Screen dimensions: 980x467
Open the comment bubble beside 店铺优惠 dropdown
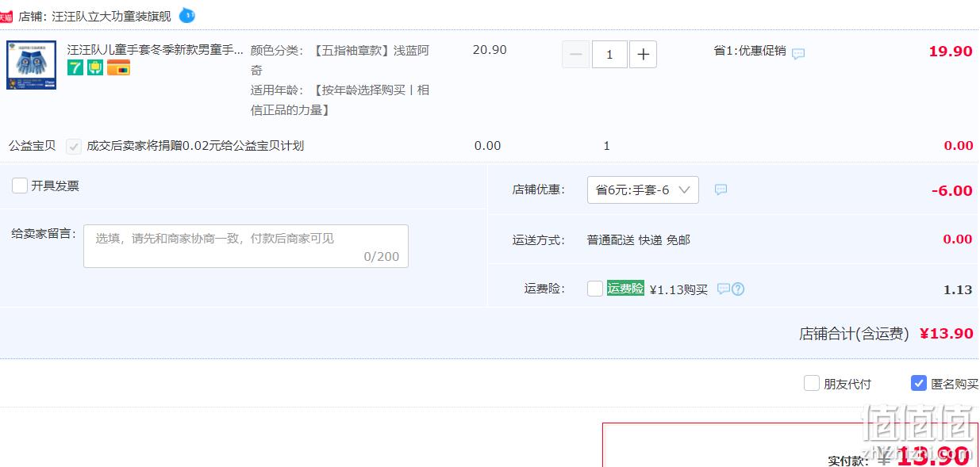coord(721,189)
